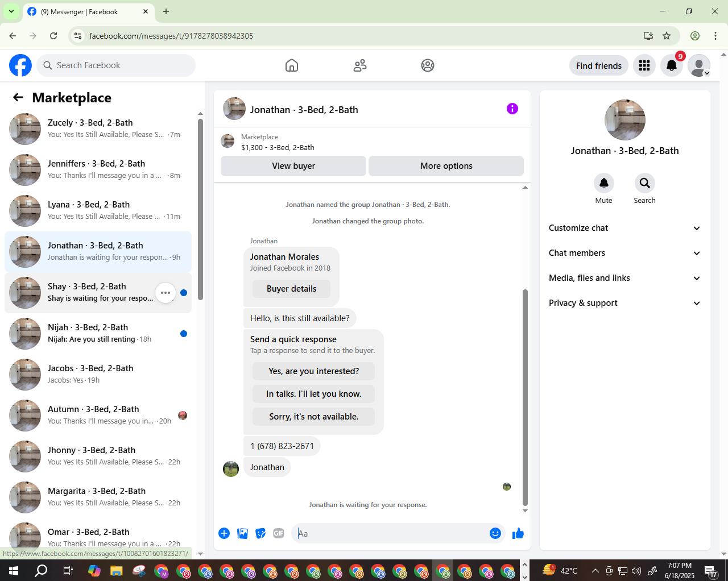Screen dimensions: 728x581
Task: Click the Find friends button
Action: 599,65
